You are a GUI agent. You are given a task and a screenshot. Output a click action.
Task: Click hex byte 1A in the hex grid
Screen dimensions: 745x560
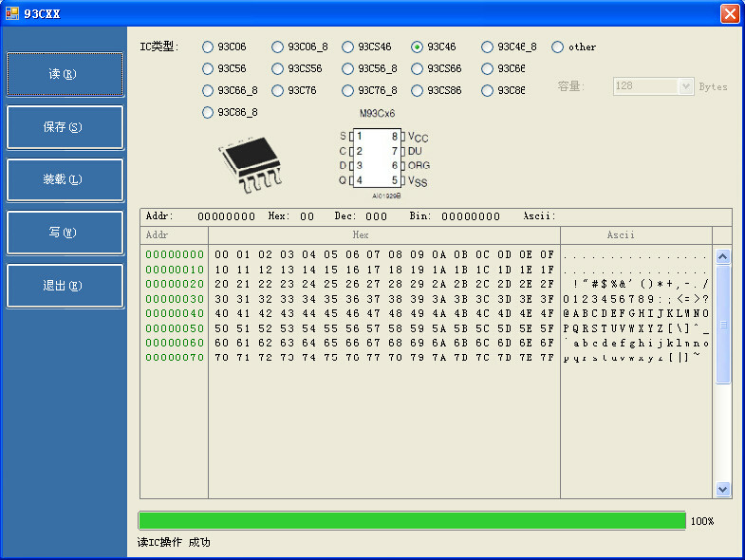coord(439,270)
